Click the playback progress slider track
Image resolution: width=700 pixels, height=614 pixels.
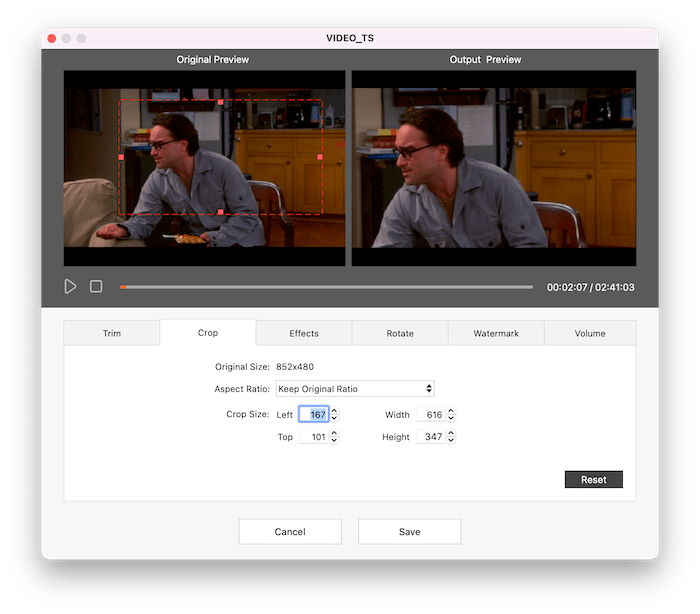coord(326,287)
